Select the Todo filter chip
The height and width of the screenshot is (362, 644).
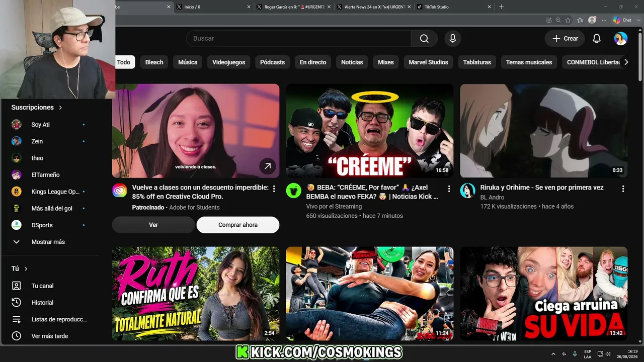coord(124,62)
